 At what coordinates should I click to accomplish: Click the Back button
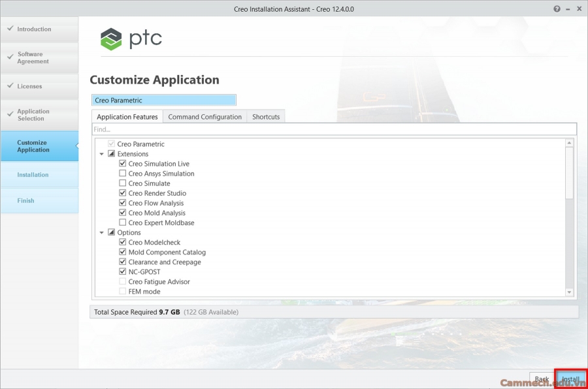click(541, 379)
